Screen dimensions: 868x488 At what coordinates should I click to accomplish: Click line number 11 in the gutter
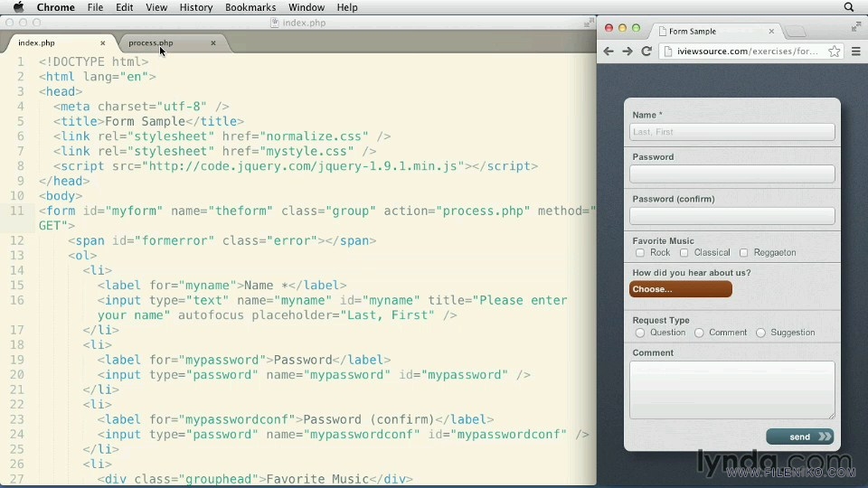(x=16, y=211)
